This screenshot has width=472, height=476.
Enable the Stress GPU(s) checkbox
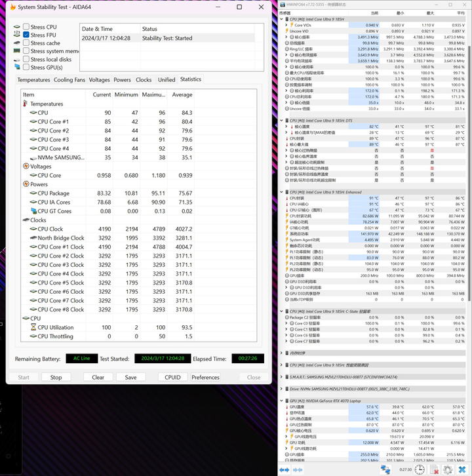click(26, 67)
